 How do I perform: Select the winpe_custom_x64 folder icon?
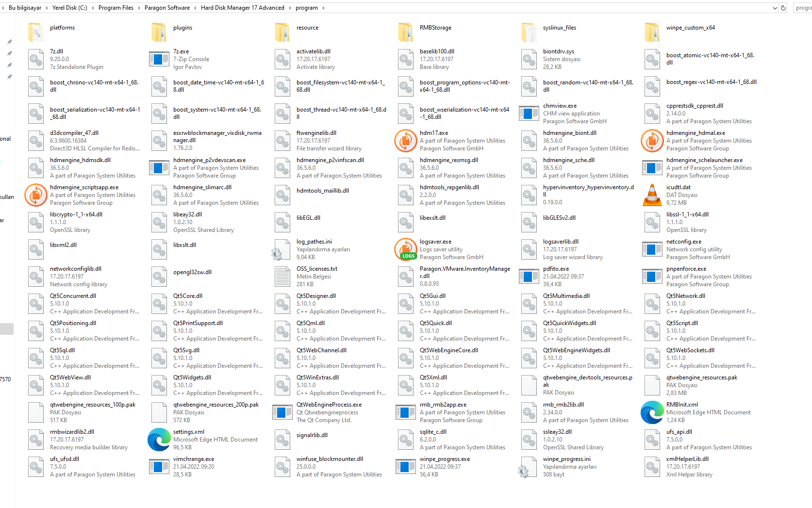click(653, 32)
